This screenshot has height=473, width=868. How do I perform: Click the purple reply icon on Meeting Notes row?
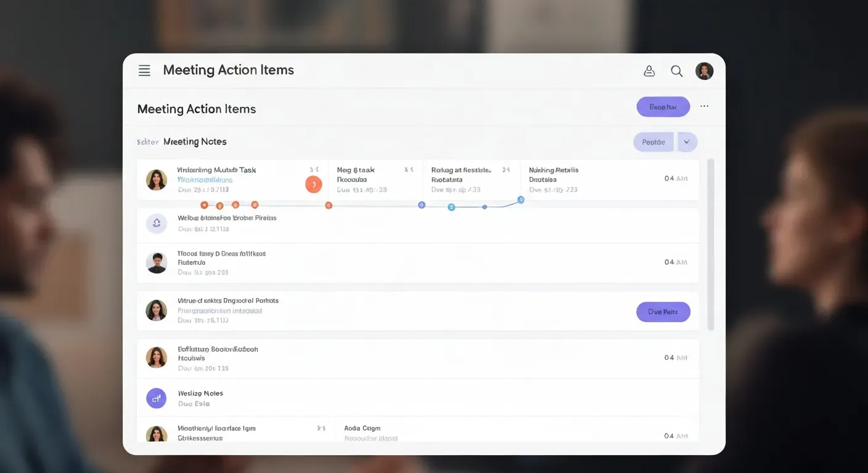[x=156, y=398]
